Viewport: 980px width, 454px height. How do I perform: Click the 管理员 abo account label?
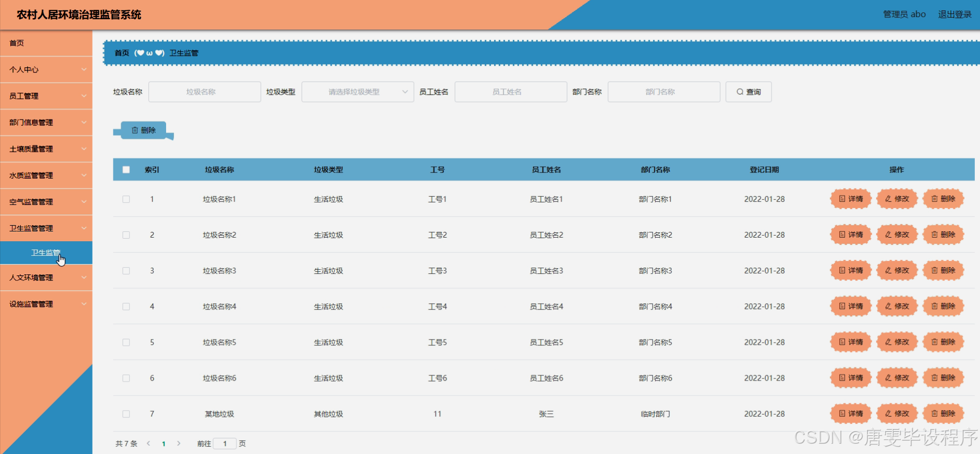click(x=904, y=14)
